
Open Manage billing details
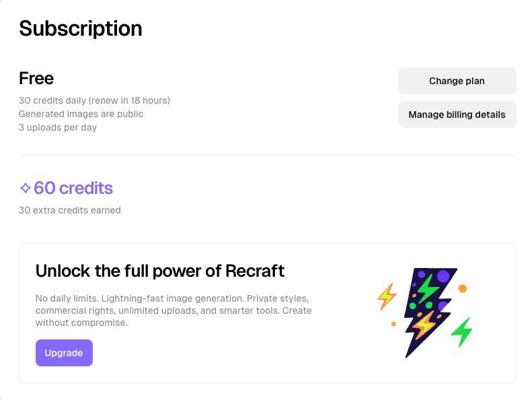pos(457,114)
